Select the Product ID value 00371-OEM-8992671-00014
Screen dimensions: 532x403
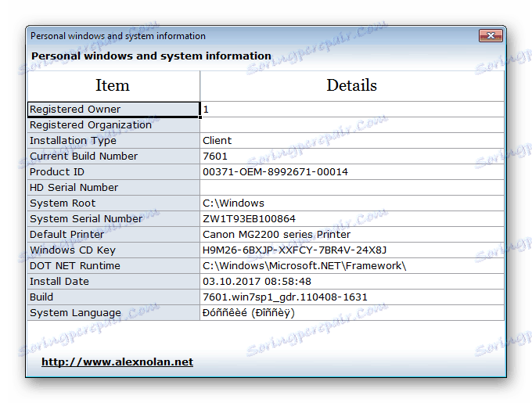352,171
